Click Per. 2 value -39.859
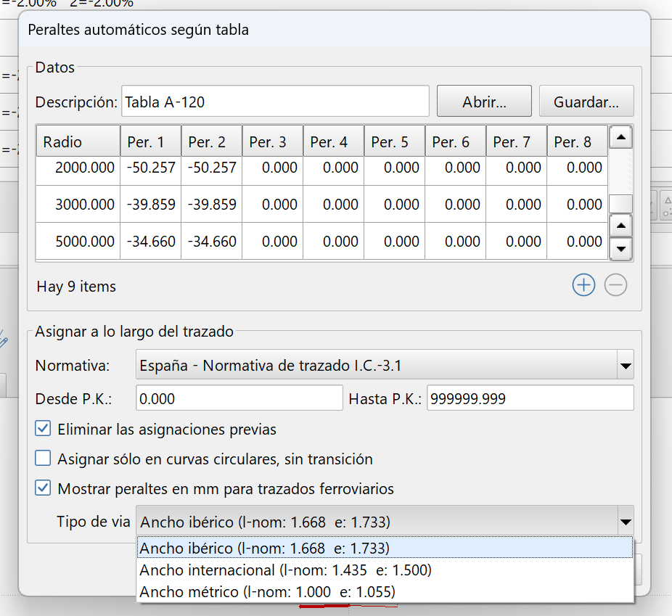 (212, 204)
